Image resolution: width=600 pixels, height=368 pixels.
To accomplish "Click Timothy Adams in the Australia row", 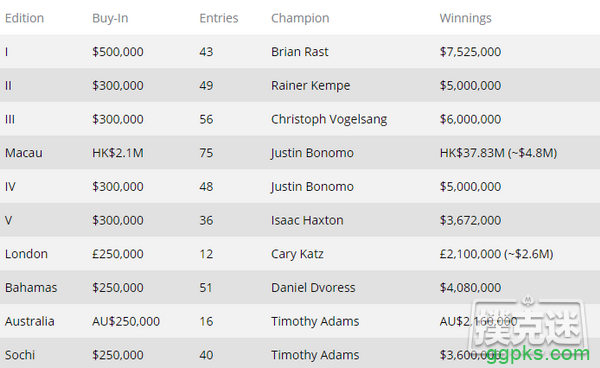I will 315,321.
